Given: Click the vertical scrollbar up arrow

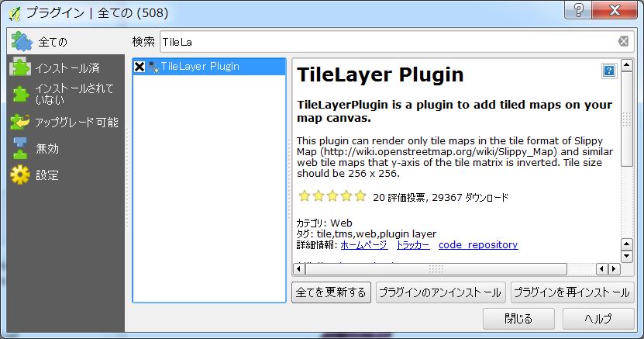Looking at the screenshot, I should pos(627,65).
